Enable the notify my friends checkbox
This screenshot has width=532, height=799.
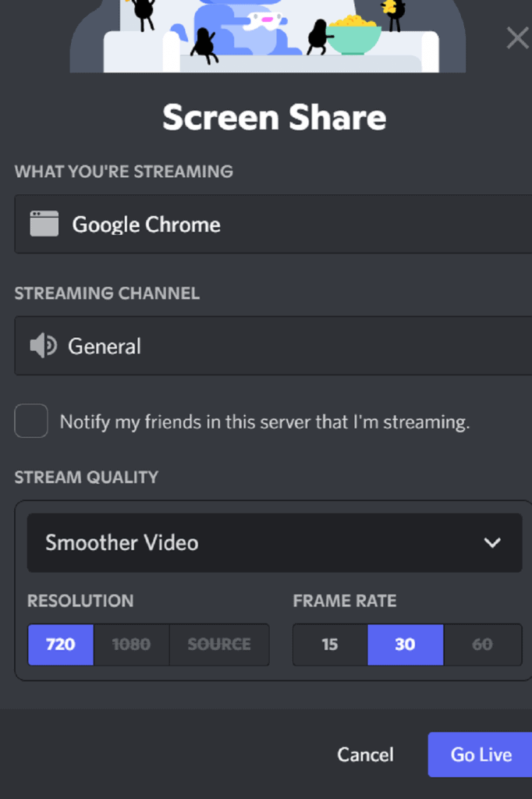31,421
